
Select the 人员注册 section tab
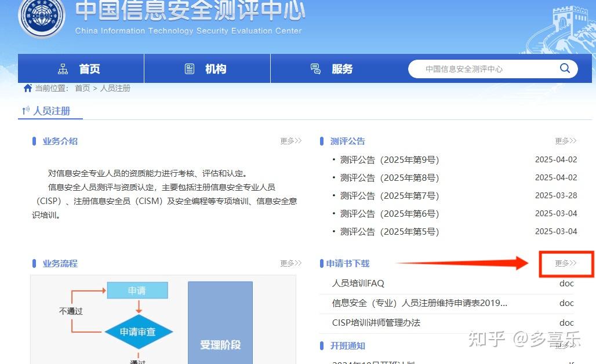click(50, 111)
